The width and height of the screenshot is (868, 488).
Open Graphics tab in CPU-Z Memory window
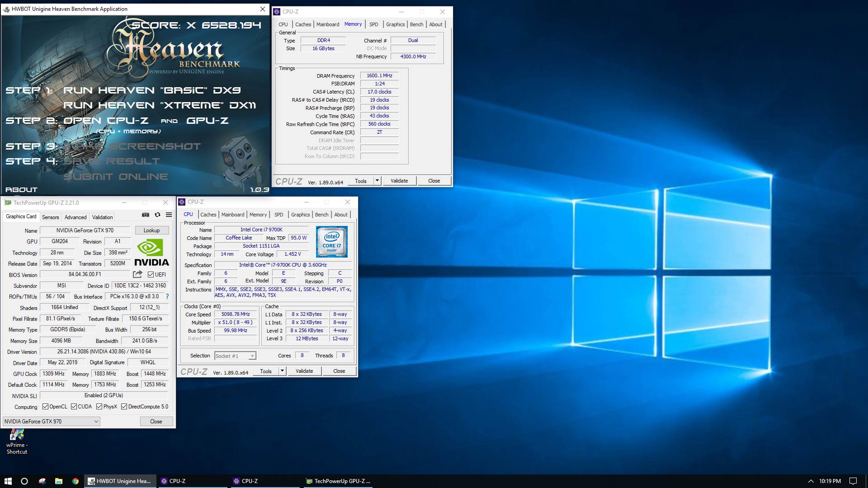pyautogui.click(x=396, y=24)
